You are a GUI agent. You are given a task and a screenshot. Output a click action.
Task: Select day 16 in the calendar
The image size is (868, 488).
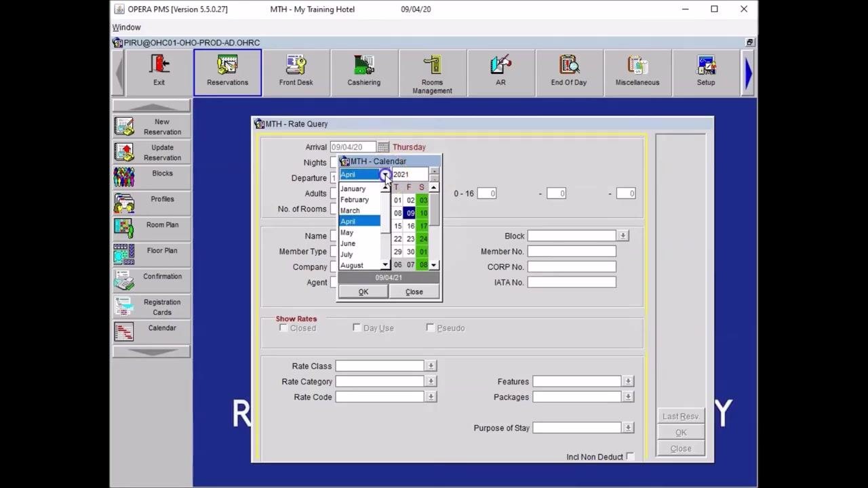point(410,226)
